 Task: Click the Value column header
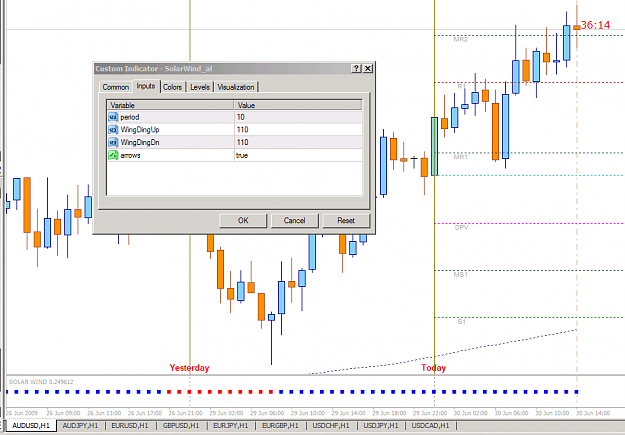tap(298, 105)
